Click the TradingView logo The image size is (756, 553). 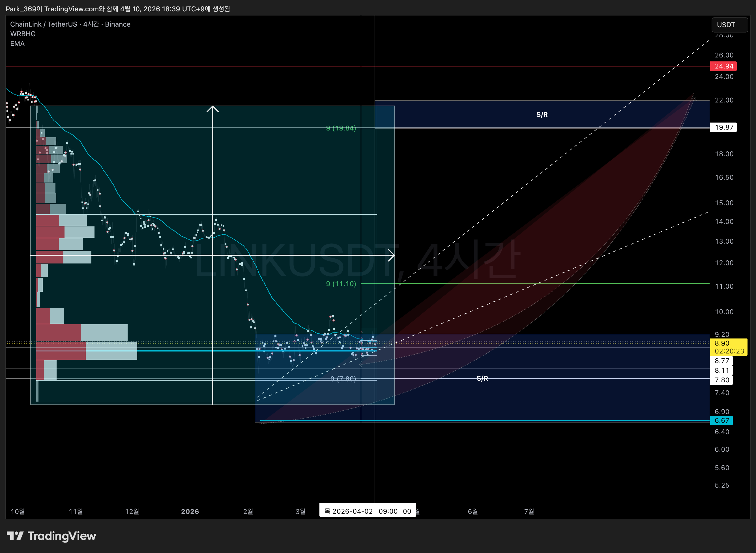point(51,536)
